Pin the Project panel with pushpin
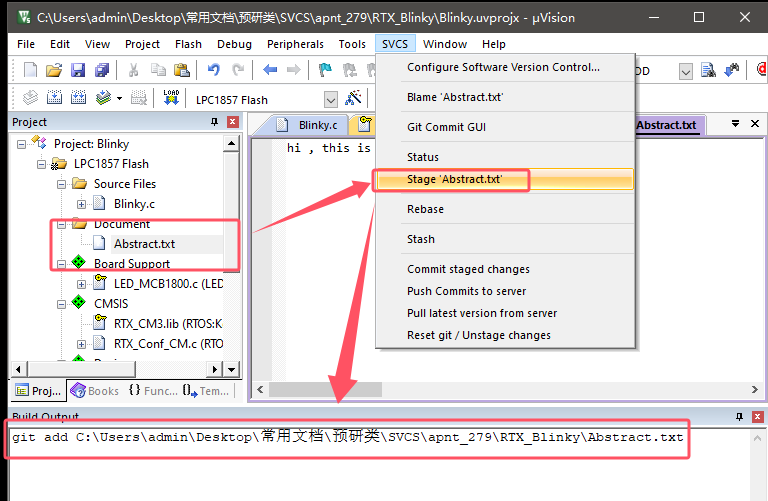 point(214,122)
